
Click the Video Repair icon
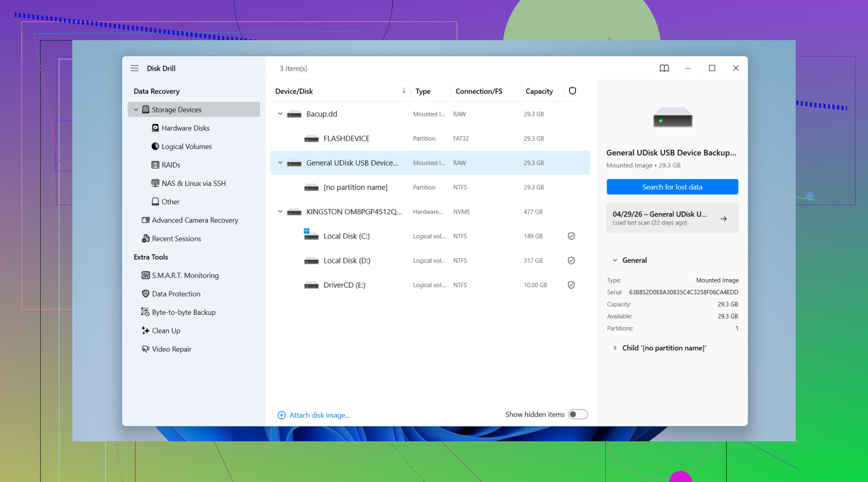pos(146,349)
